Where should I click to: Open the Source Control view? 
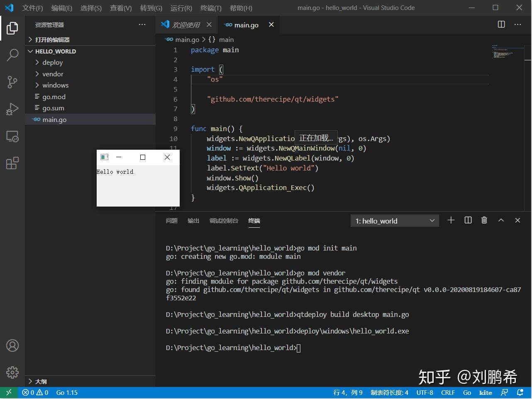12,82
